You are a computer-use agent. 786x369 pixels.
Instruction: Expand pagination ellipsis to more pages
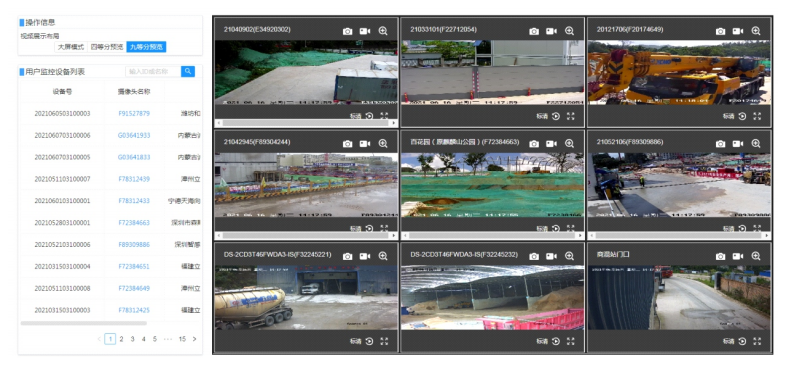(168, 339)
